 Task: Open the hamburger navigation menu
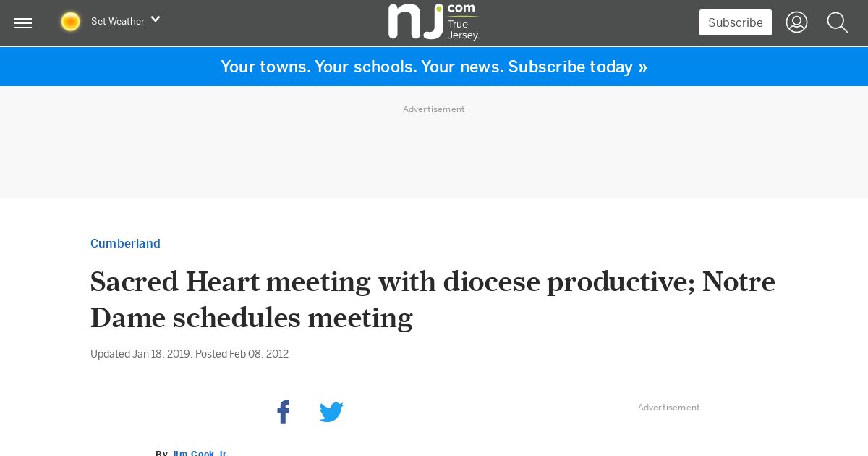point(23,23)
